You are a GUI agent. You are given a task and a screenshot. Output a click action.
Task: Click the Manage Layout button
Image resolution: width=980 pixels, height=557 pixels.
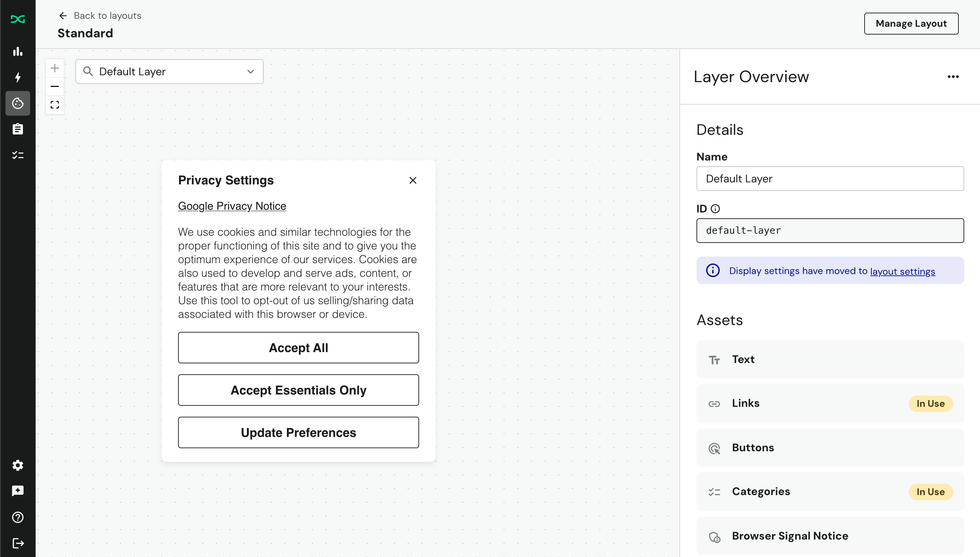tap(912, 23)
